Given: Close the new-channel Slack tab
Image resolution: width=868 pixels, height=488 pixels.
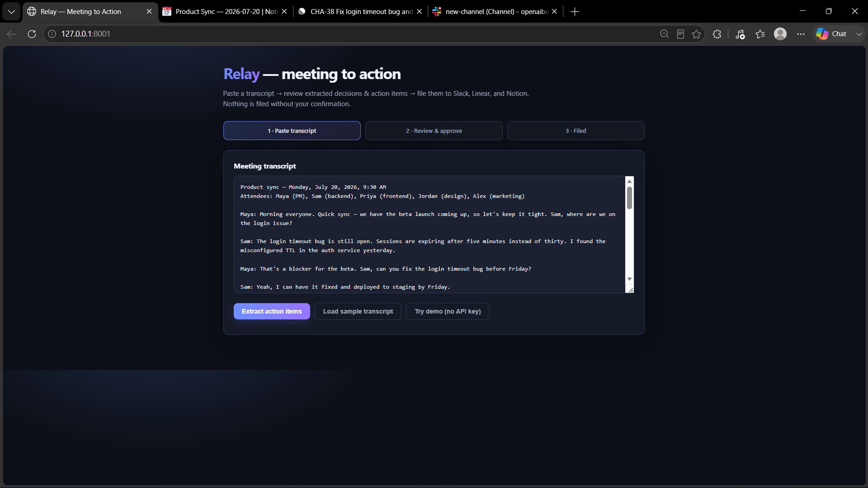Looking at the screenshot, I should (554, 12).
